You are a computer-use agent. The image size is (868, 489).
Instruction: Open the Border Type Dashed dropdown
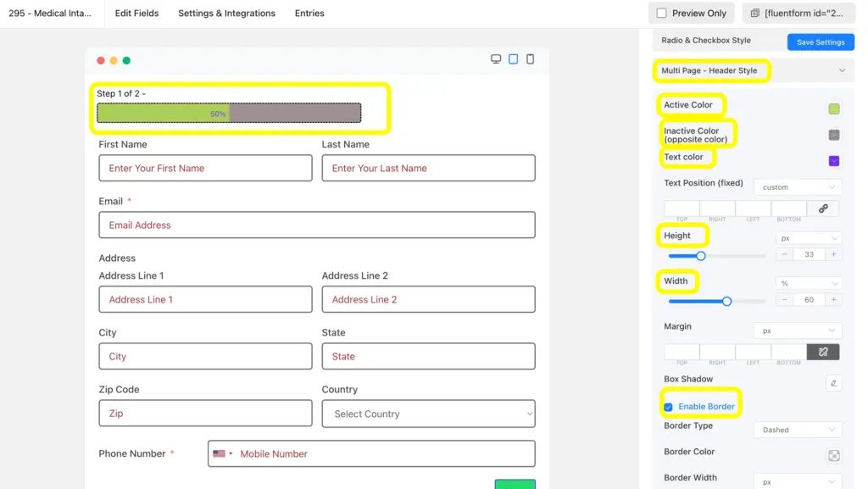click(x=797, y=430)
